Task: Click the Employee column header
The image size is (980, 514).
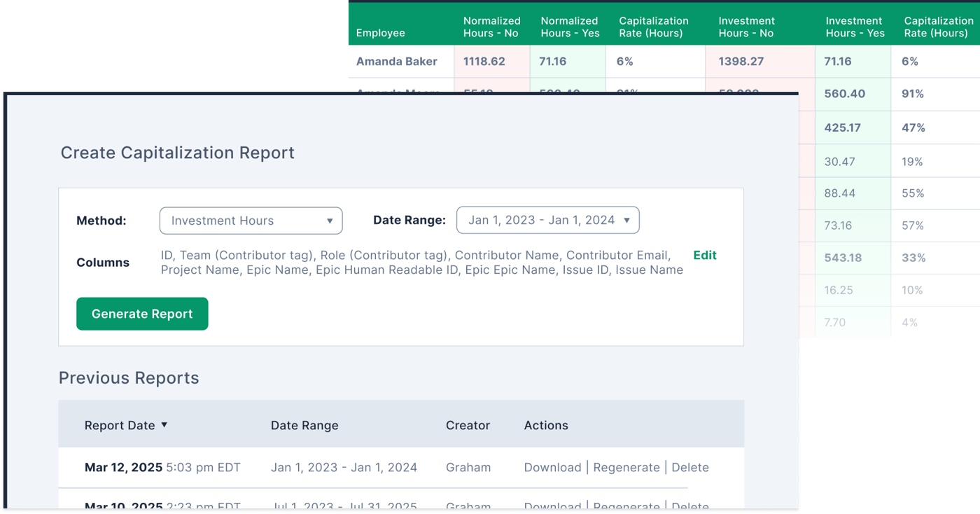Action: coord(380,33)
